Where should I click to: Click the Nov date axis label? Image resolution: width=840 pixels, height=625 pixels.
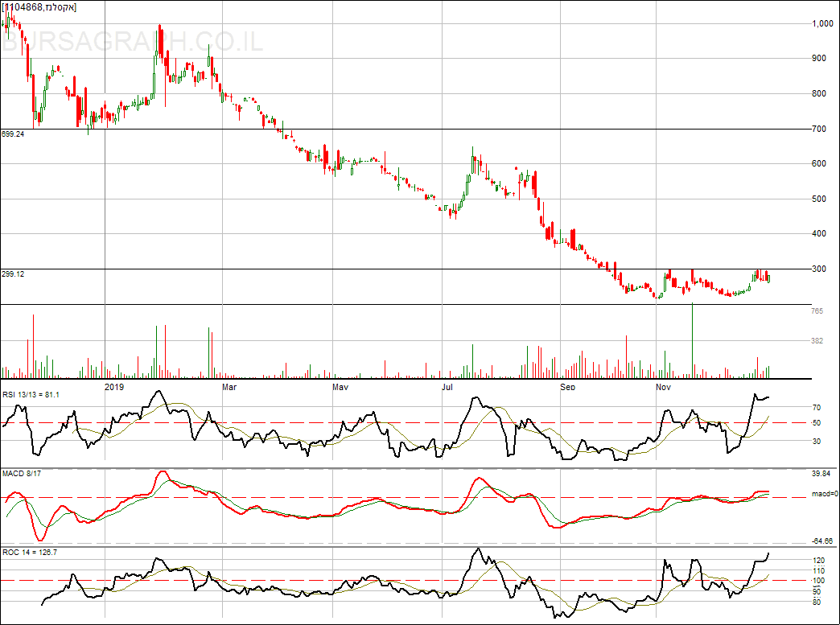click(x=664, y=387)
